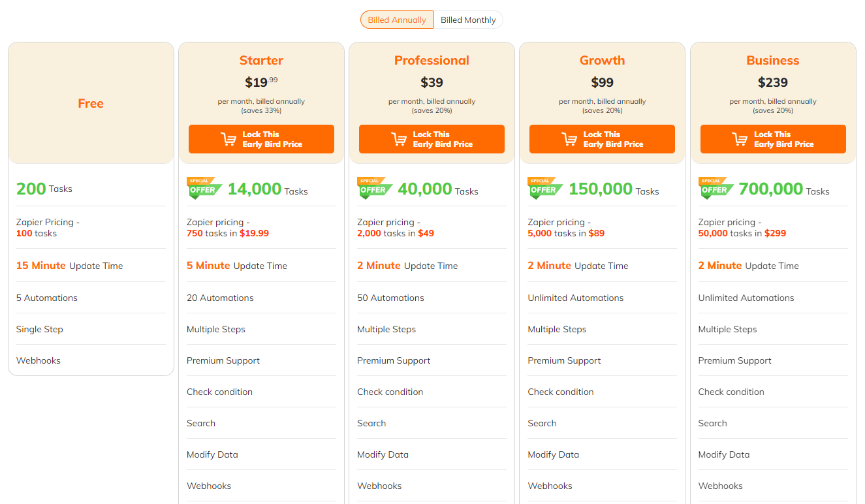The image size is (865, 504).
Task: Click the cart icon in Business plan
Action: click(x=740, y=139)
